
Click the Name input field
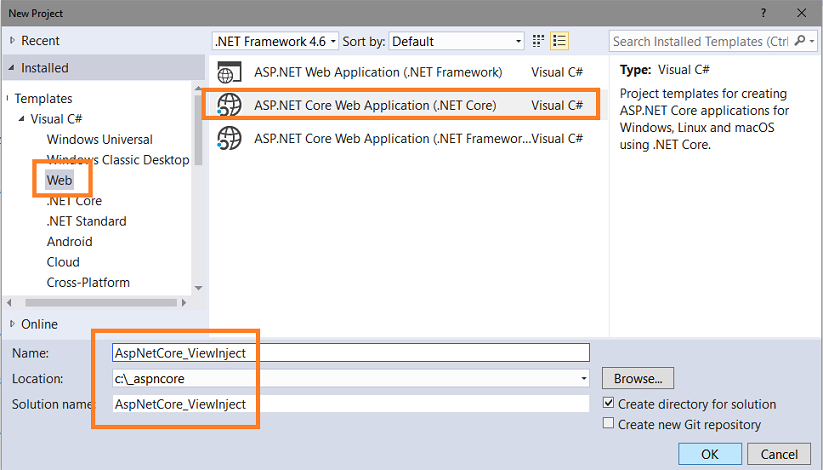pyautogui.click(x=351, y=352)
